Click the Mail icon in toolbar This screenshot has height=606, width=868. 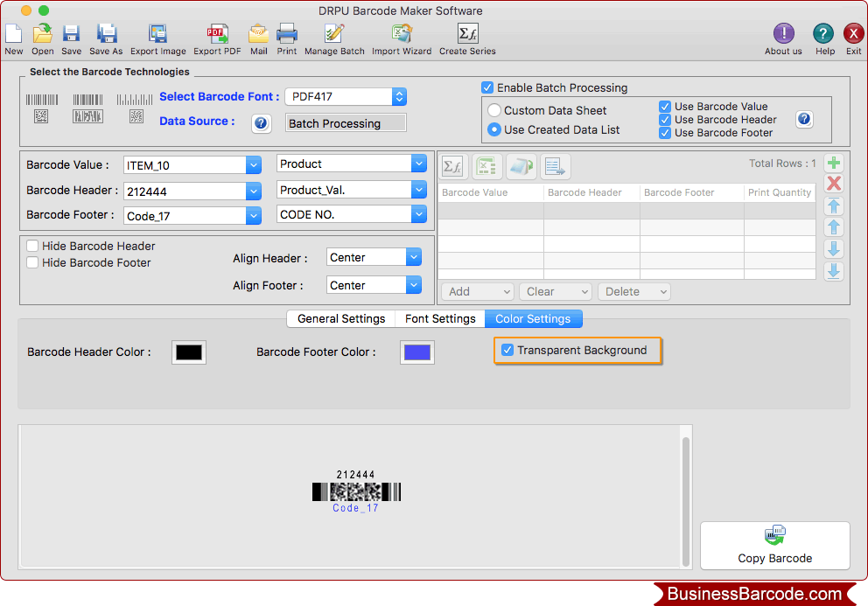[x=258, y=37]
